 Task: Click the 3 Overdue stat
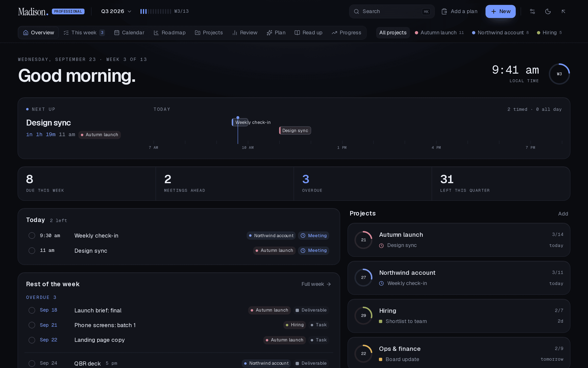click(363, 184)
